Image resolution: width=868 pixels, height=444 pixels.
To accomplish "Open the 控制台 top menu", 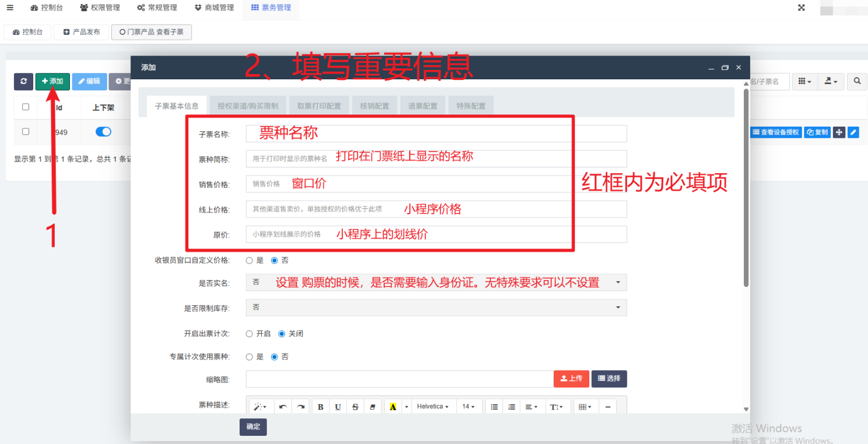I will pyautogui.click(x=46, y=8).
